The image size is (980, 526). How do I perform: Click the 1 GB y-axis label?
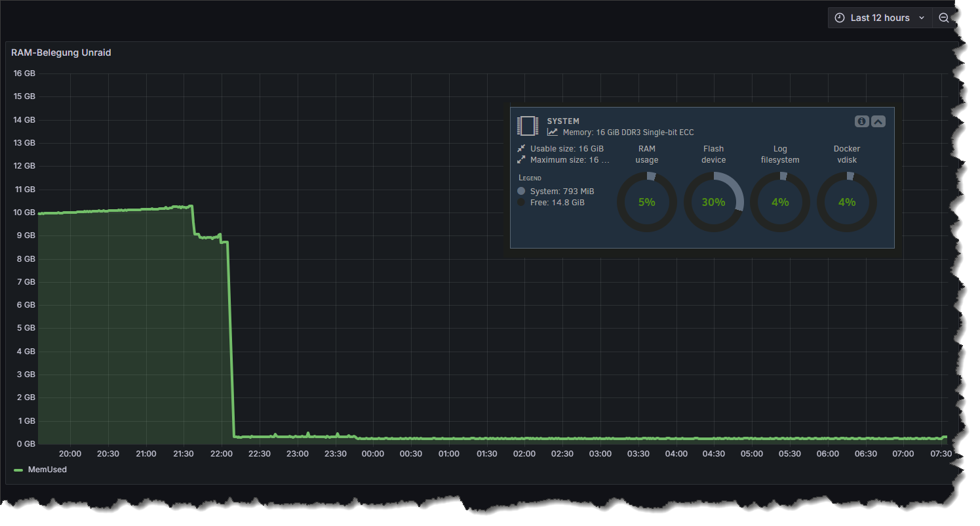click(x=26, y=421)
